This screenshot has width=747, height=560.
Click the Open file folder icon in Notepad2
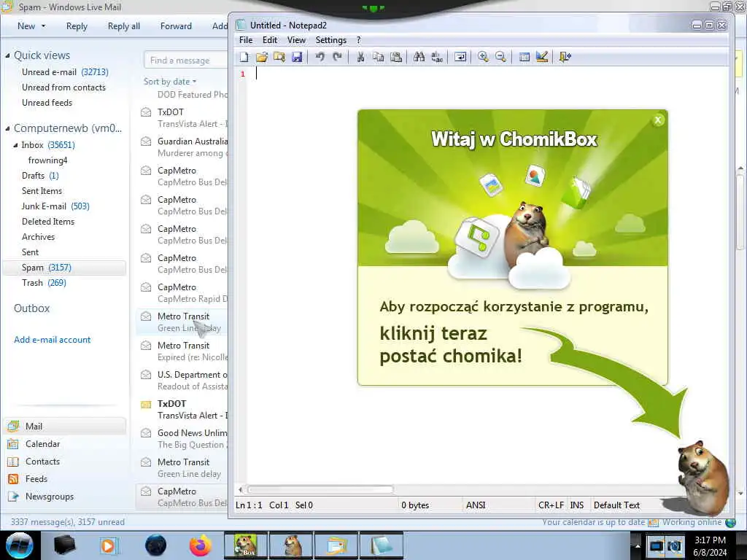pyautogui.click(x=262, y=57)
